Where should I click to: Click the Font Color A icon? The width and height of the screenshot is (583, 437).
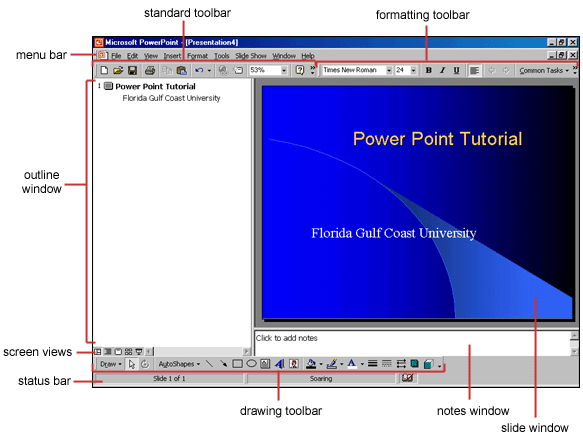click(352, 363)
